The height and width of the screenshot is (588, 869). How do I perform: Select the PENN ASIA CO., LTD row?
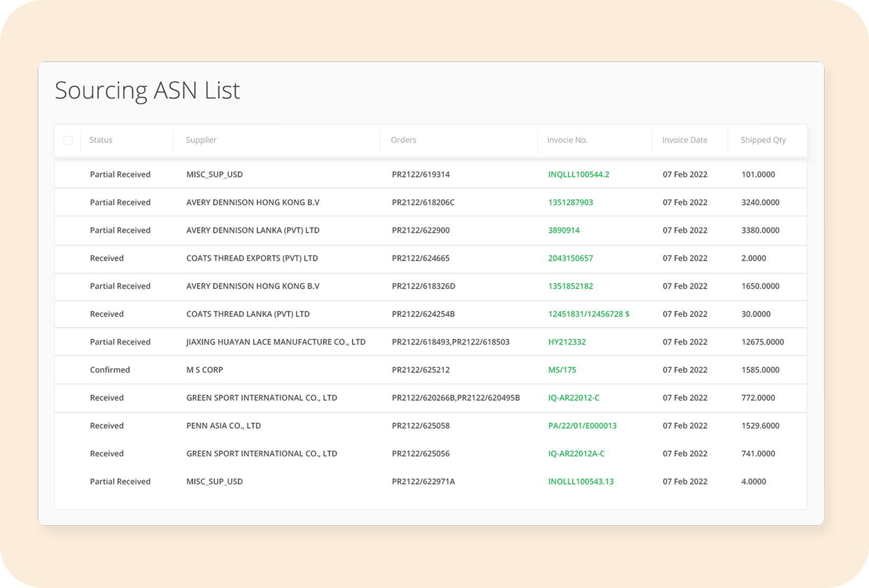[224, 426]
